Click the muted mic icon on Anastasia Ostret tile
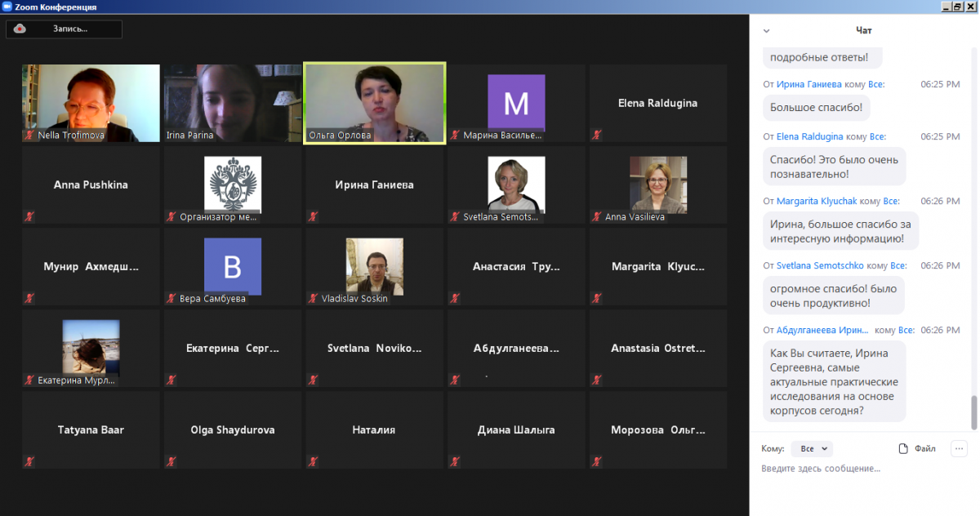Screen dimensions: 980x516 coord(598,380)
